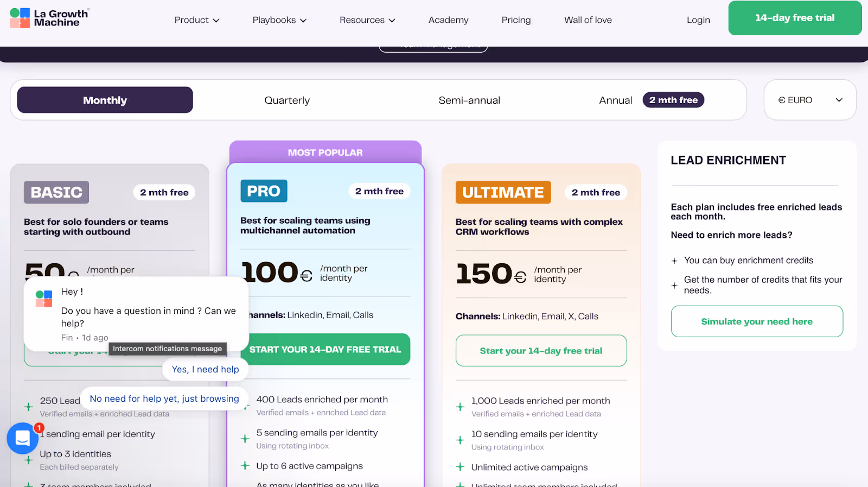Expand the Playbooks menu
This screenshot has height=487, width=868.
279,20
